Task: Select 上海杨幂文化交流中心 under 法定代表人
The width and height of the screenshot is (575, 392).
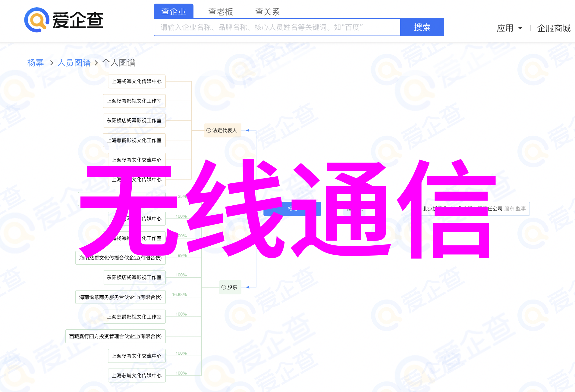Action: tap(137, 160)
